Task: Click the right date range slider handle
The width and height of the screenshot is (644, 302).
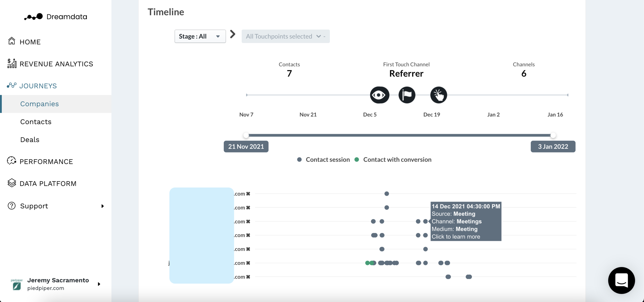Action: click(553, 135)
